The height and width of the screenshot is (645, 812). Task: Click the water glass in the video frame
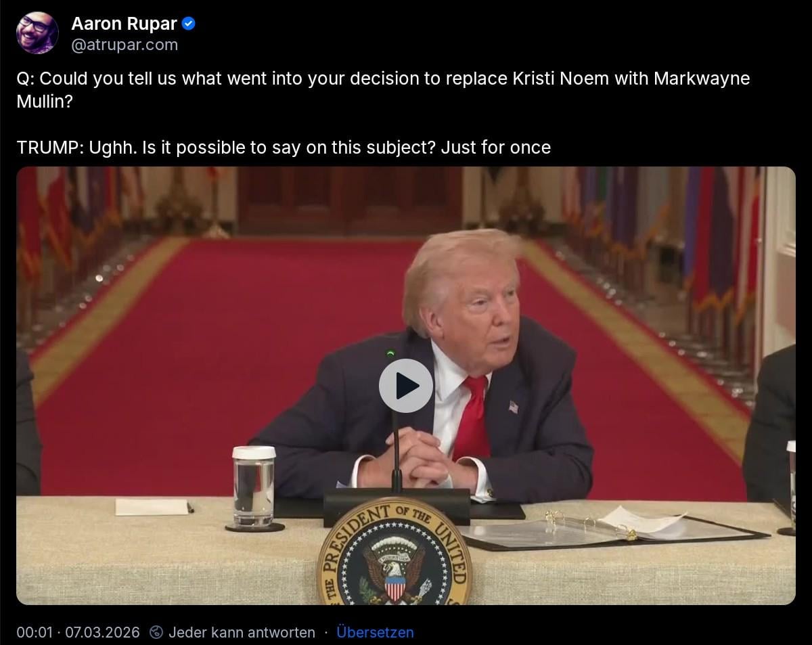[x=254, y=485]
